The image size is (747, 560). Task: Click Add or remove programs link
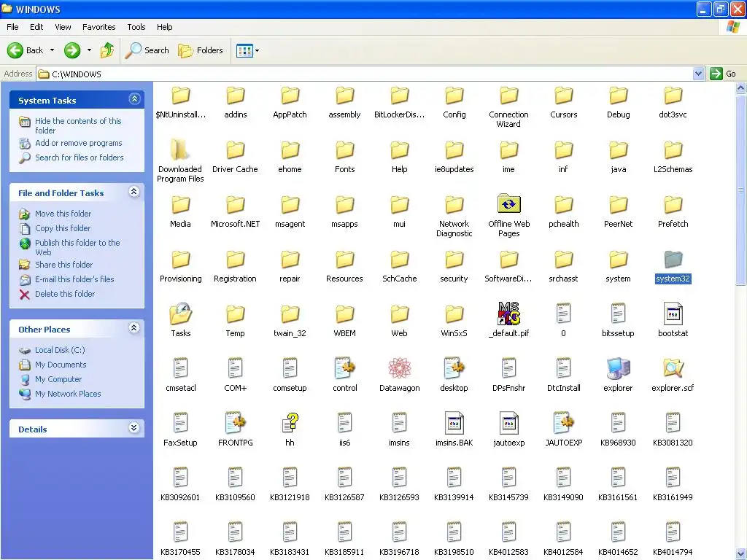coord(79,143)
